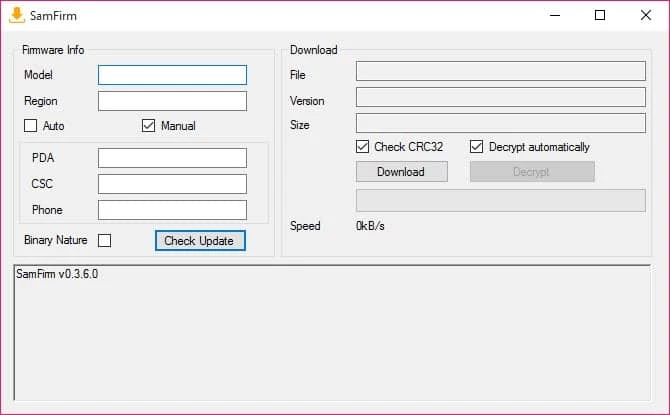Click the greyed-out Decrypt button

[x=532, y=172]
